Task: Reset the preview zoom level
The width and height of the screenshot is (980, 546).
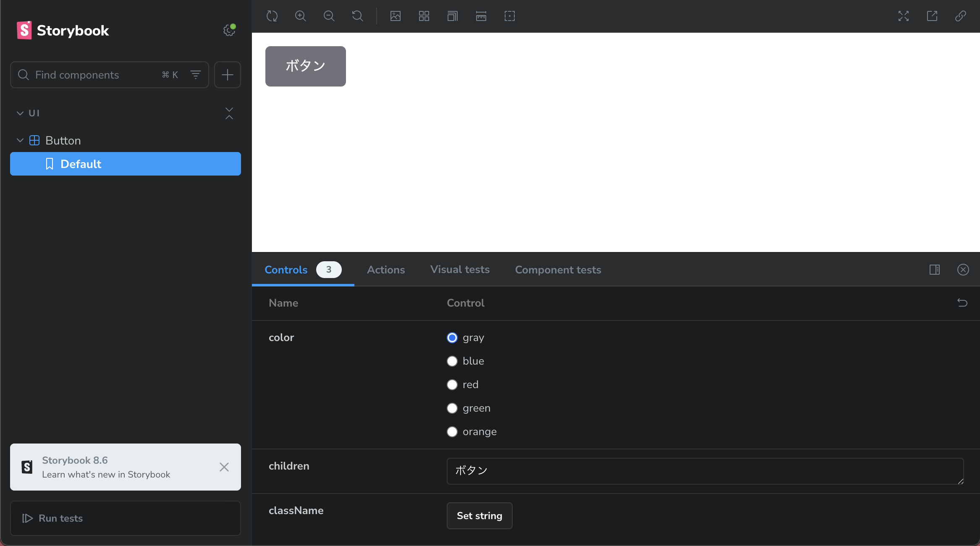Action: pyautogui.click(x=358, y=16)
